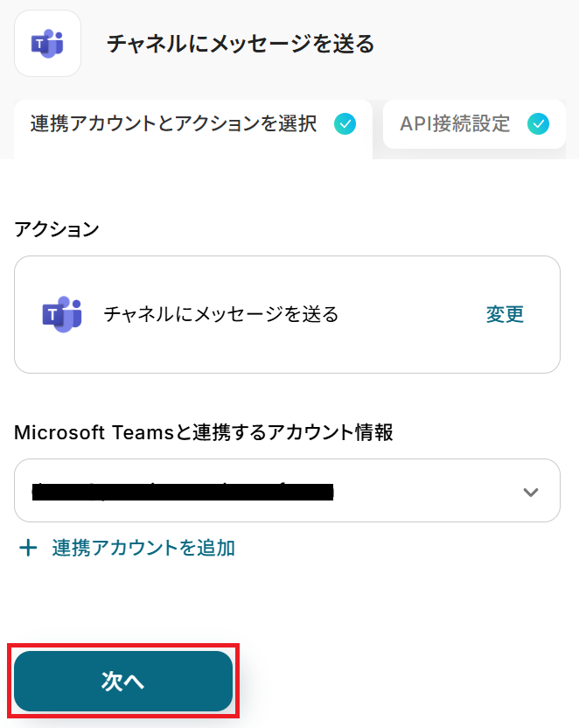Click the アクション section label
The width and height of the screenshot is (579, 728).
[57, 229]
